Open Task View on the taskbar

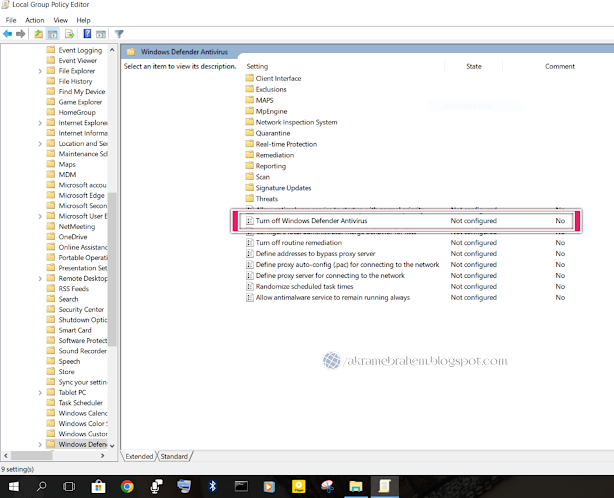(x=69, y=487)
